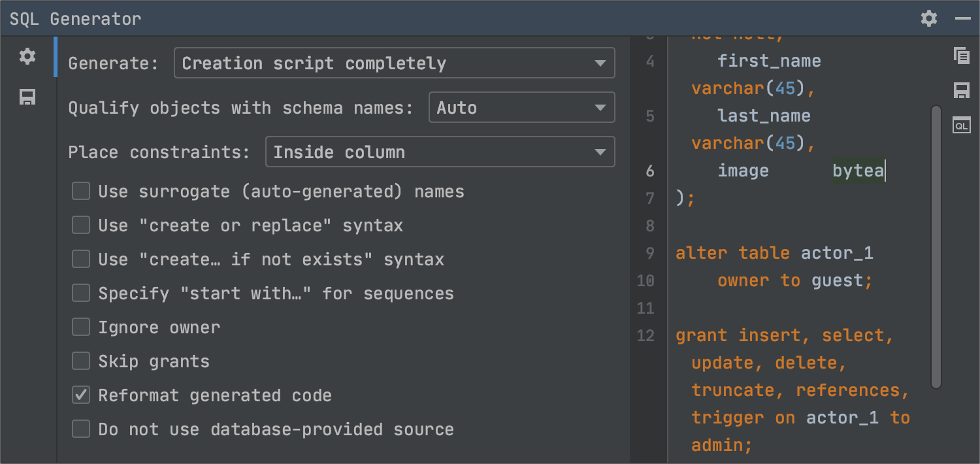Click line number 12 in the gutter

(645, 336)
